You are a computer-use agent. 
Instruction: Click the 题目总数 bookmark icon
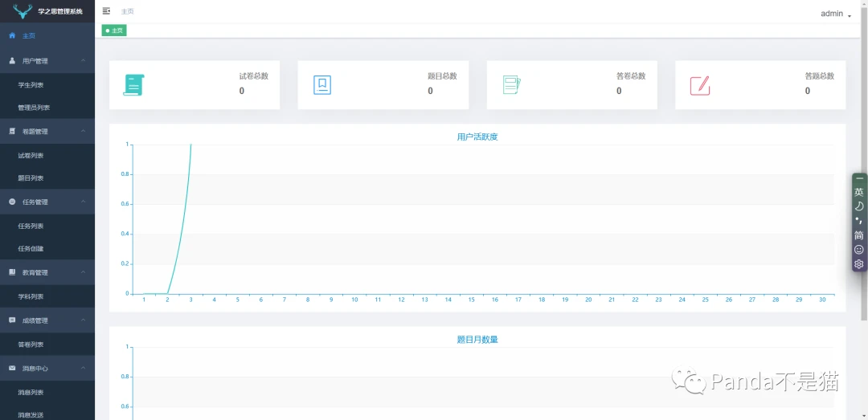pos(322,84)
